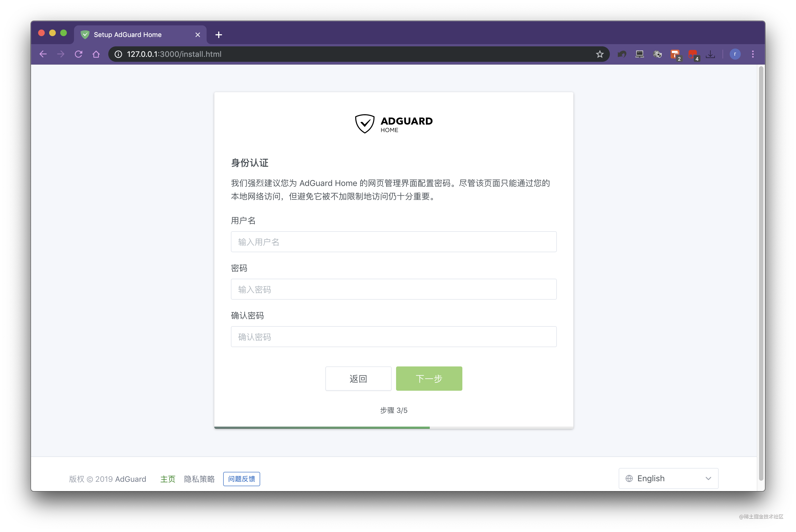796x532 pixels.
Task: Click the 密码 (Password) input field
Action: coord(394,289)
